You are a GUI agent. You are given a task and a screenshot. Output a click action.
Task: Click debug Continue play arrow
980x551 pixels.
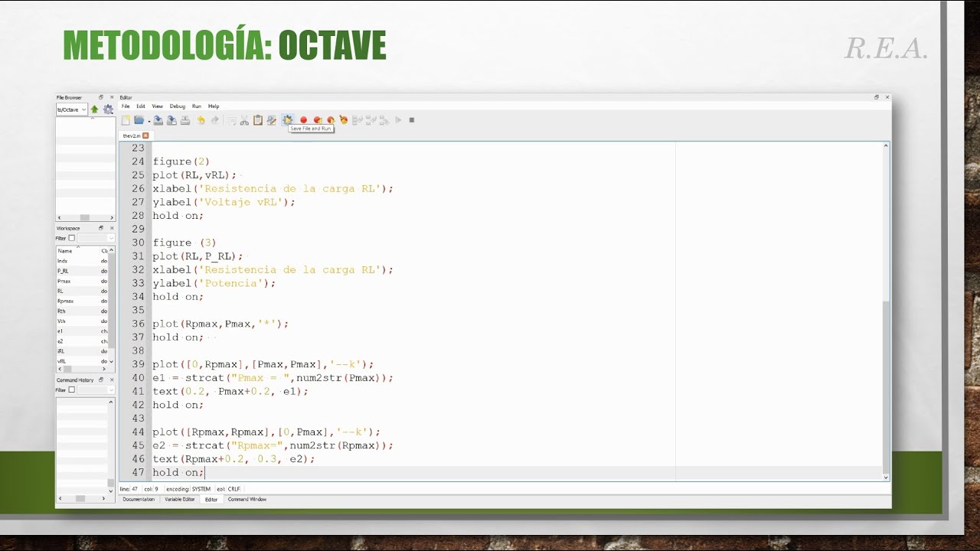coord(398,120)
